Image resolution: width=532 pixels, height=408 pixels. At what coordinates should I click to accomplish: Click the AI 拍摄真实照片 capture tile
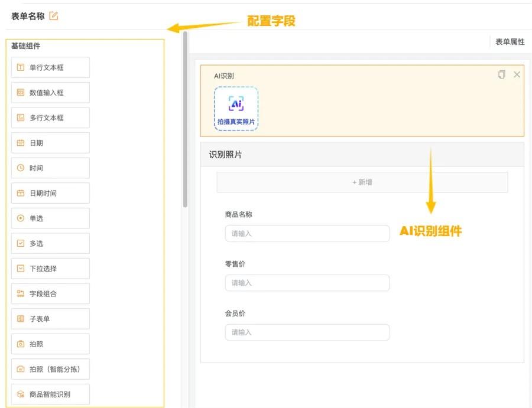coord(236,109)
